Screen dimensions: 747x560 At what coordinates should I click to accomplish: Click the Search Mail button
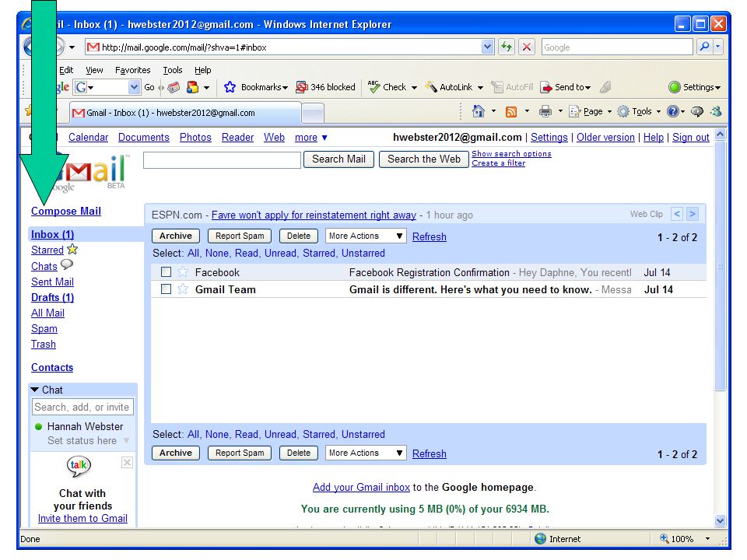coord(338,159)
